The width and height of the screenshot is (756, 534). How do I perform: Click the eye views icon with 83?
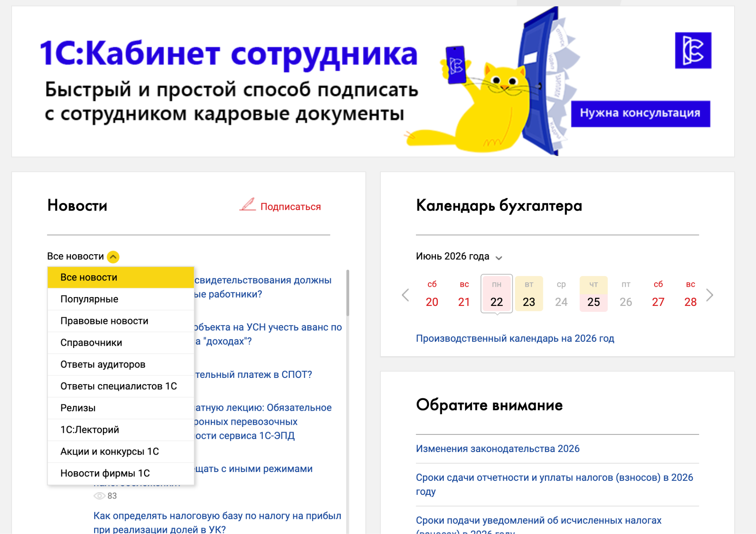point(99,496)
